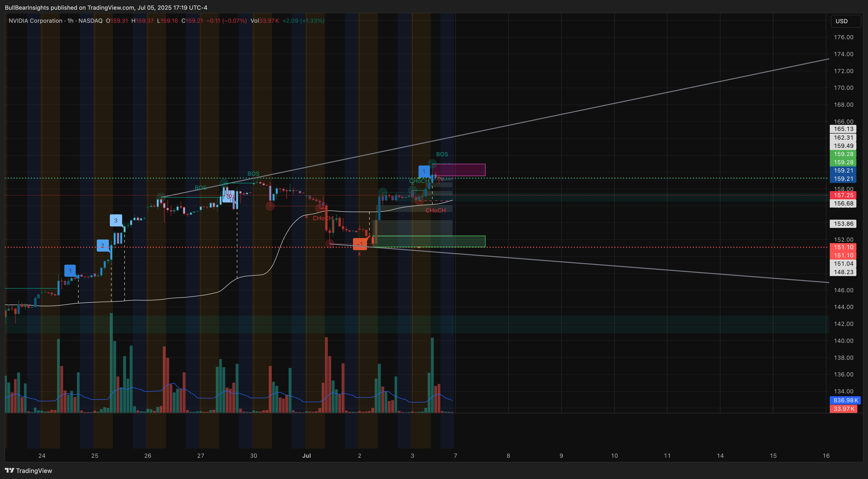
Task: Click date 24 on the time axis
Action: tap(42, 456)
